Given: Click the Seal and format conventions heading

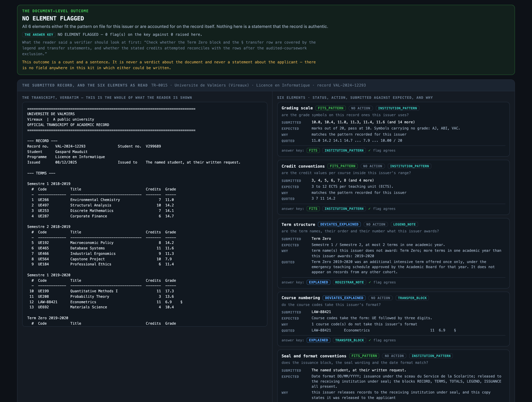Looking at the screenshot, I should click(314, 356).
